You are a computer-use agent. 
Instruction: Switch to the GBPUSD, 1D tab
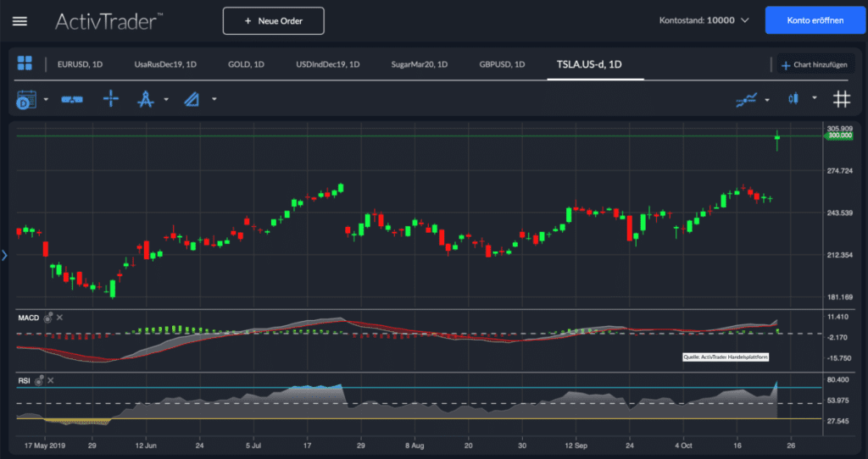point(502,64)
